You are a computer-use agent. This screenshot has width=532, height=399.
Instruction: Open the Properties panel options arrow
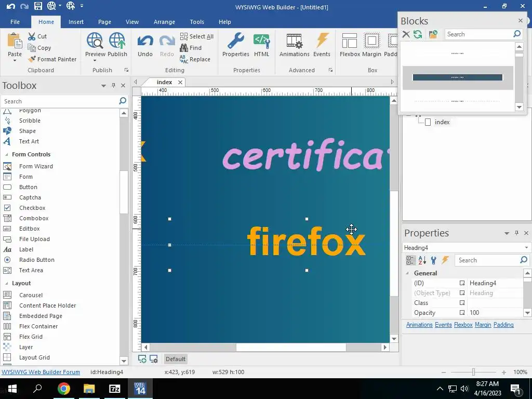(507, 233)
